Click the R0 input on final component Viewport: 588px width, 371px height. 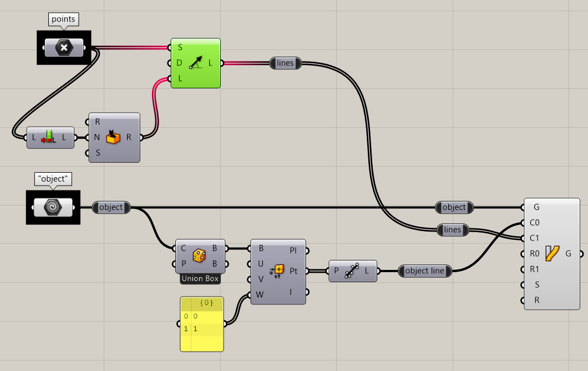tap(534, 254)
